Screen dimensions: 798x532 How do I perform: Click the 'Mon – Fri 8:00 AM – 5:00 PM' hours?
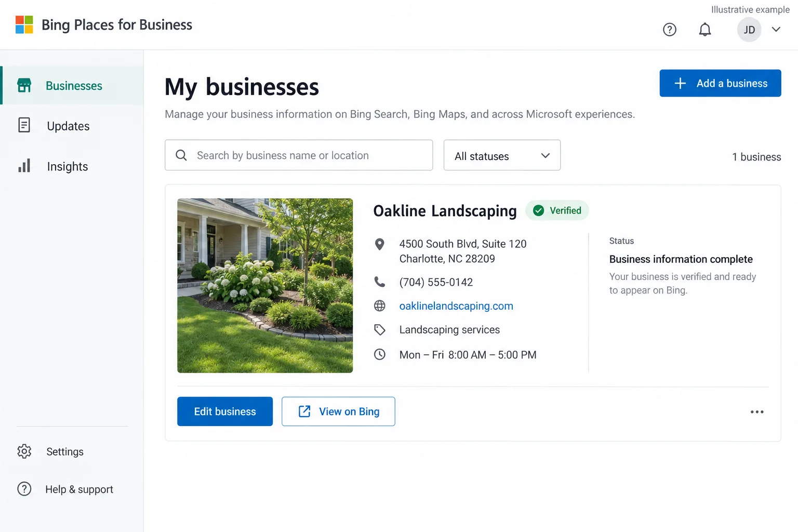coord(468,355)
